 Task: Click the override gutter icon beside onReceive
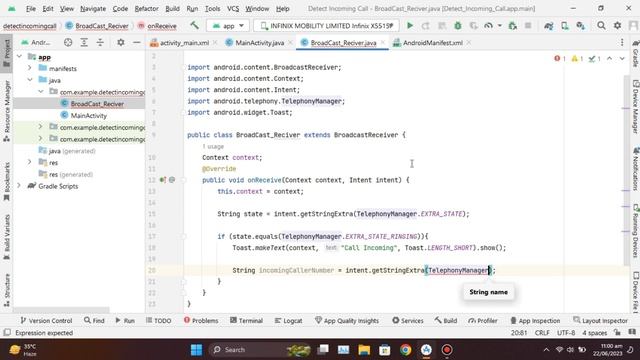163,180
